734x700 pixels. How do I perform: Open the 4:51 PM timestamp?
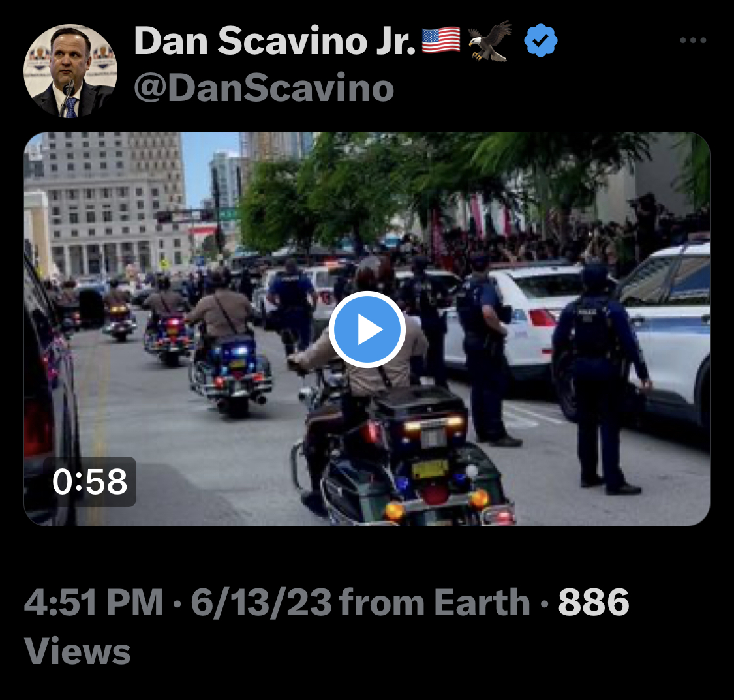pyautogui.click(x=93, y=602)
